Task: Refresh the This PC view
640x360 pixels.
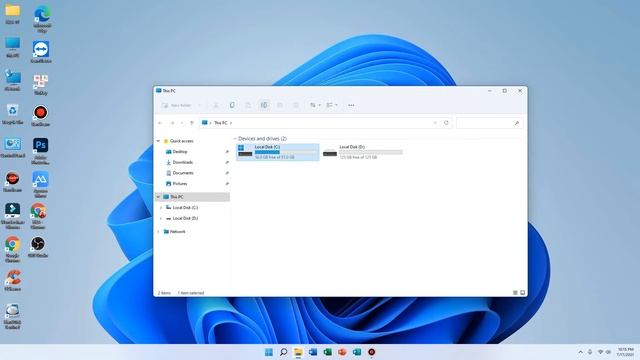Action: tap(446, 123)
